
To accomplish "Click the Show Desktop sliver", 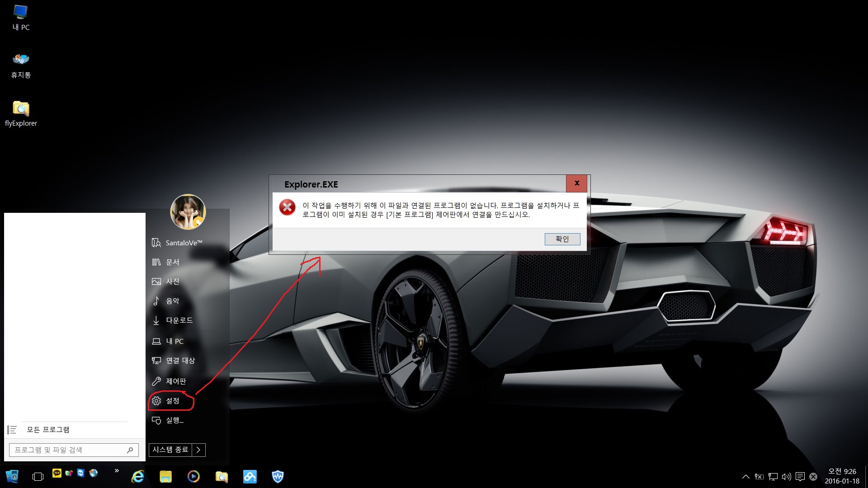I will pyautogui.click(x=866, y=476).
